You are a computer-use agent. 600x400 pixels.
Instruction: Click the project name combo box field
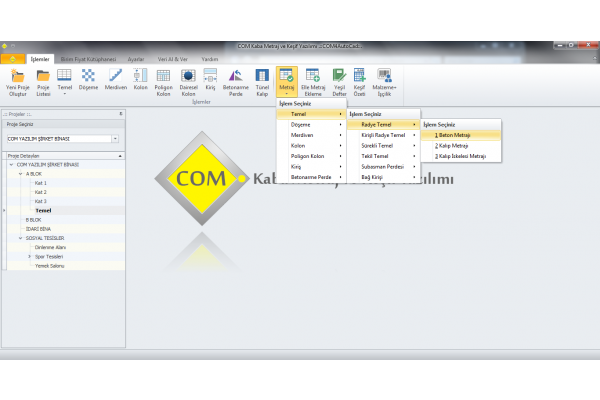pos(59,139)
